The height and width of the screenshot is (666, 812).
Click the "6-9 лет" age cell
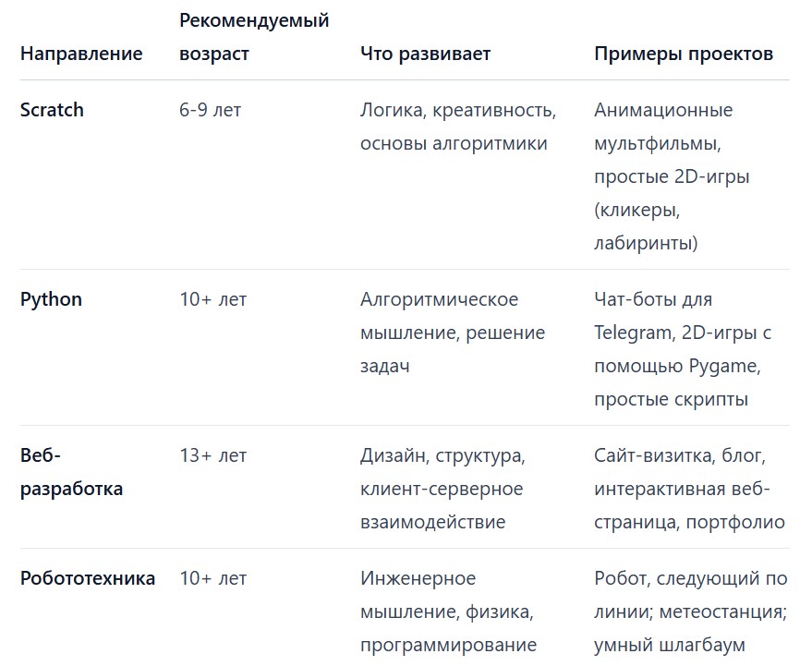[211, 110]
